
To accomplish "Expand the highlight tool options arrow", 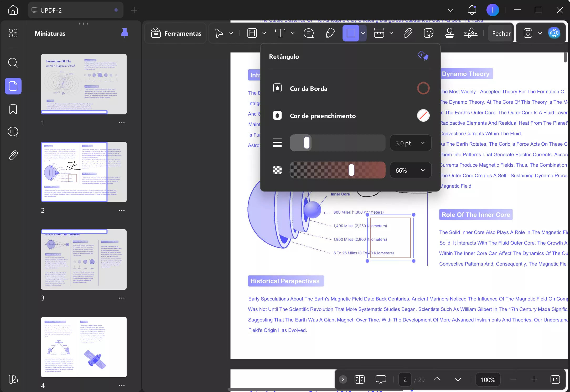I will click(x=264, y=33).
